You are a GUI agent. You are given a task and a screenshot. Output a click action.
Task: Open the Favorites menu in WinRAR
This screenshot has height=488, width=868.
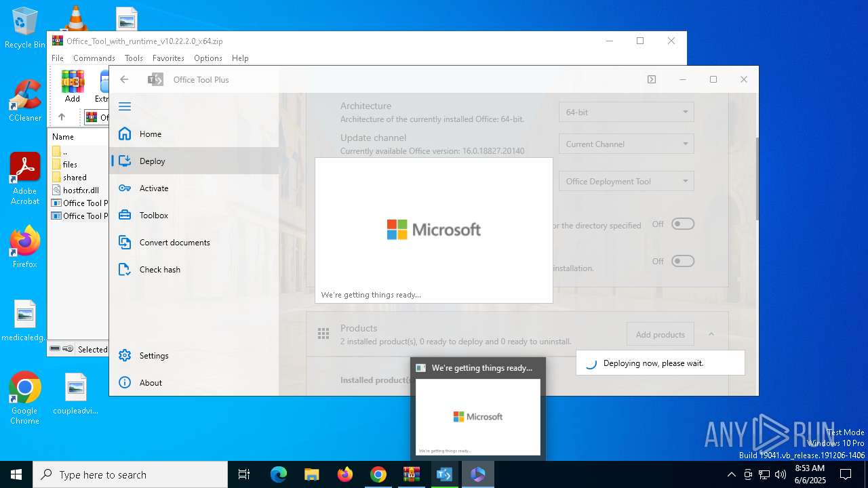[168, 58]
